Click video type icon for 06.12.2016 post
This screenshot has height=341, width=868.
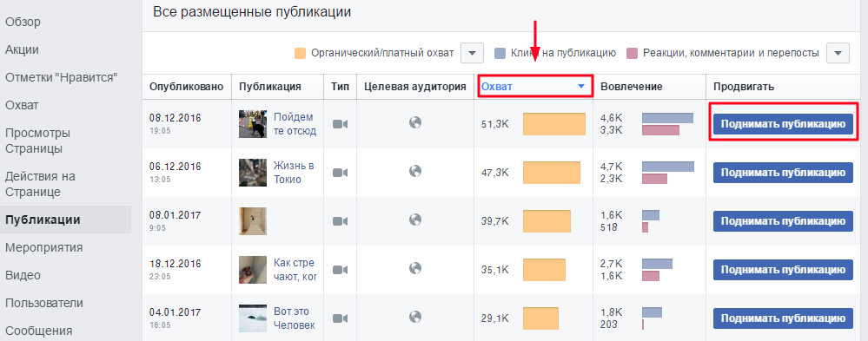pos(340,173)
